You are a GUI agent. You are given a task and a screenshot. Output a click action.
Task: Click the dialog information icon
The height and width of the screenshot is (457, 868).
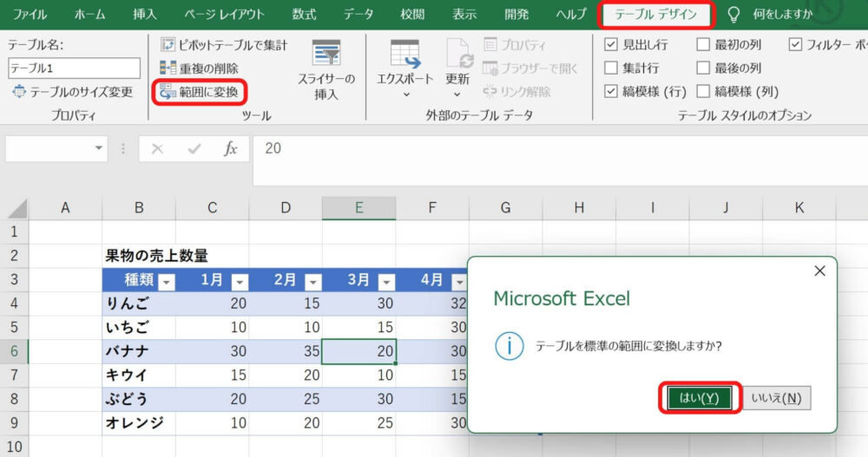click(x=509, y=346)
